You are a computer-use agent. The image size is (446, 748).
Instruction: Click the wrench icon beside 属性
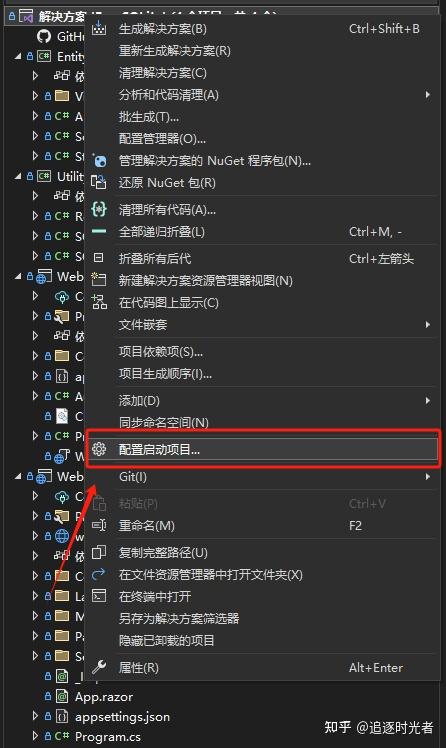pyautogui.click(x=99, y=667)
